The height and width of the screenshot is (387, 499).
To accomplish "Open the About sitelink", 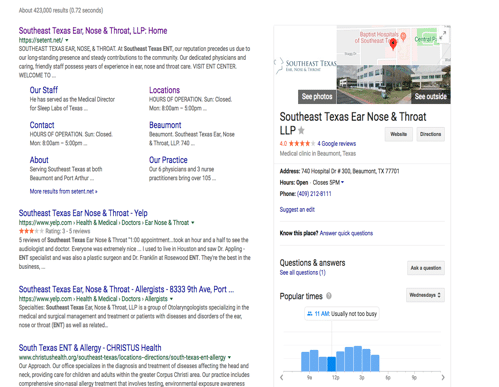I will coord(39,160).
